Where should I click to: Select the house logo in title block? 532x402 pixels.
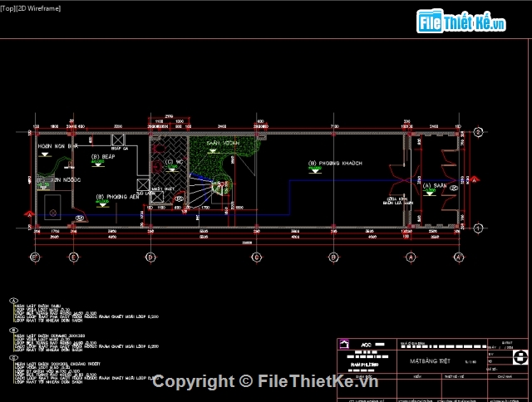point(344,345)
